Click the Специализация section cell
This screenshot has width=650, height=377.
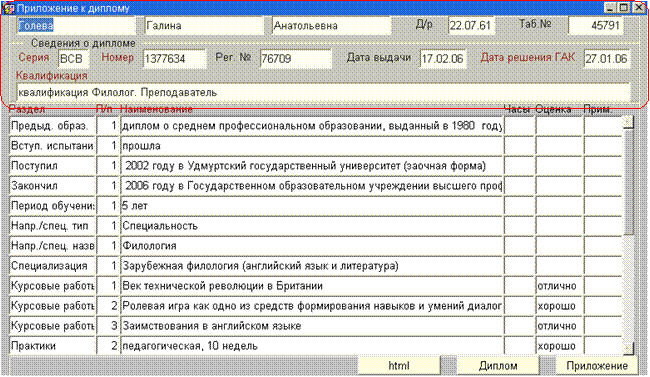pyautogui.click(x=53, y=265)
